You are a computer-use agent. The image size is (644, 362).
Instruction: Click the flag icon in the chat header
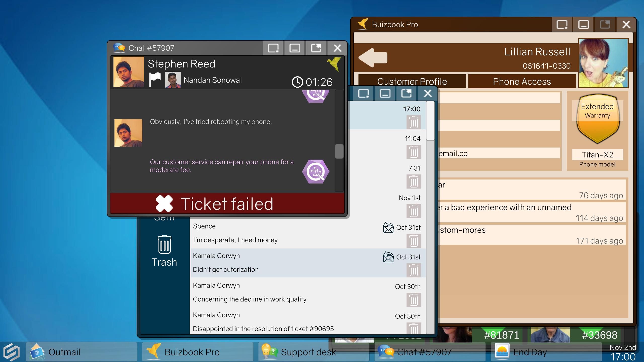coord(155,80)
